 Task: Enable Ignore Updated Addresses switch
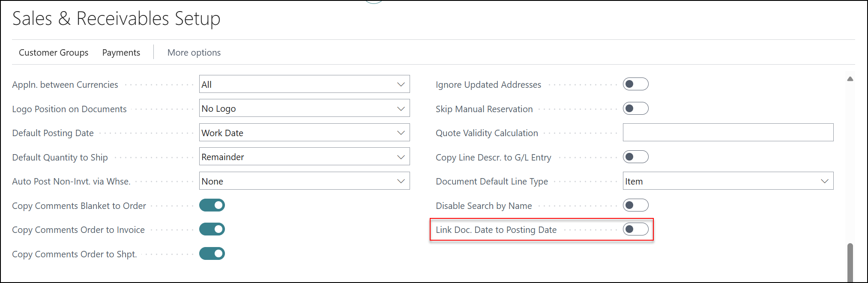pyautogui.click(x=635, y=84)
